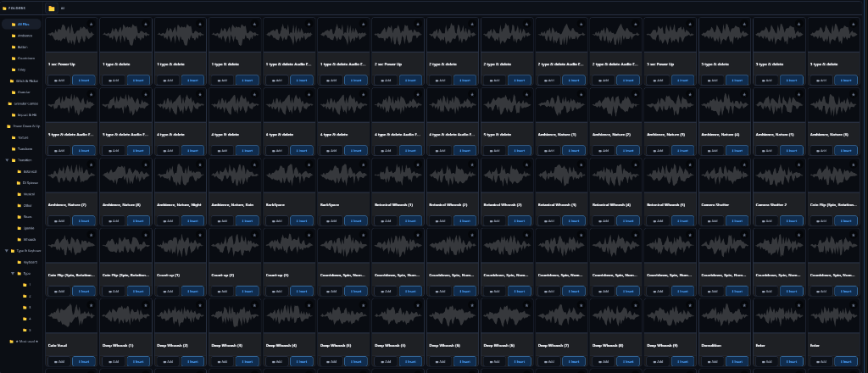This screenshot has width=868, height=373.
Task: Click the folder icon numbered 5 under Type
Action: (x=25, y=330)
